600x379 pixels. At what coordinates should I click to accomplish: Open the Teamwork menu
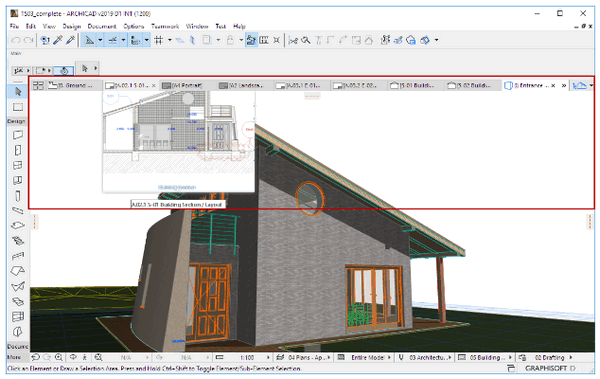[165, 26]
